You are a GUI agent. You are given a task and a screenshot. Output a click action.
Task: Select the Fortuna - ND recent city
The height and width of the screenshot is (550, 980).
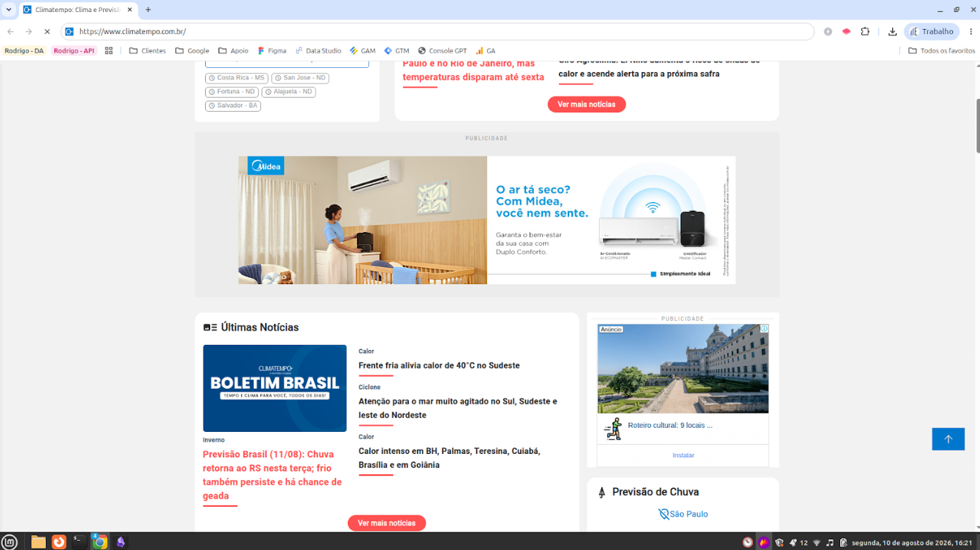coord(232,92)
